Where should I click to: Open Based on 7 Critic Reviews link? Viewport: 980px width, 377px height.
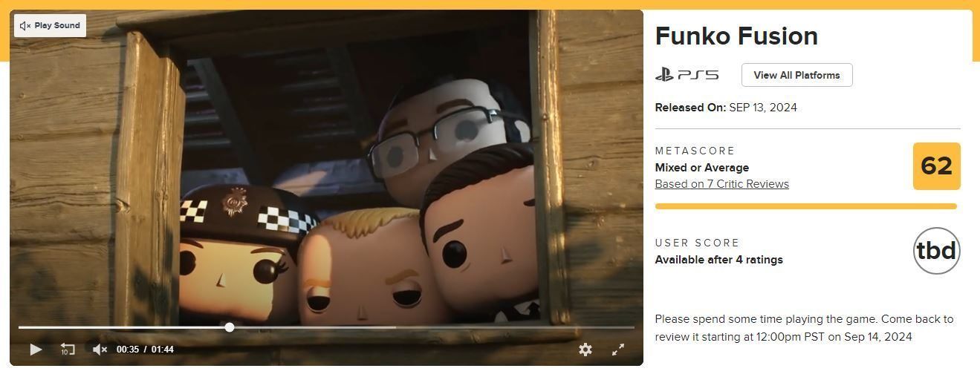[721, 184]
